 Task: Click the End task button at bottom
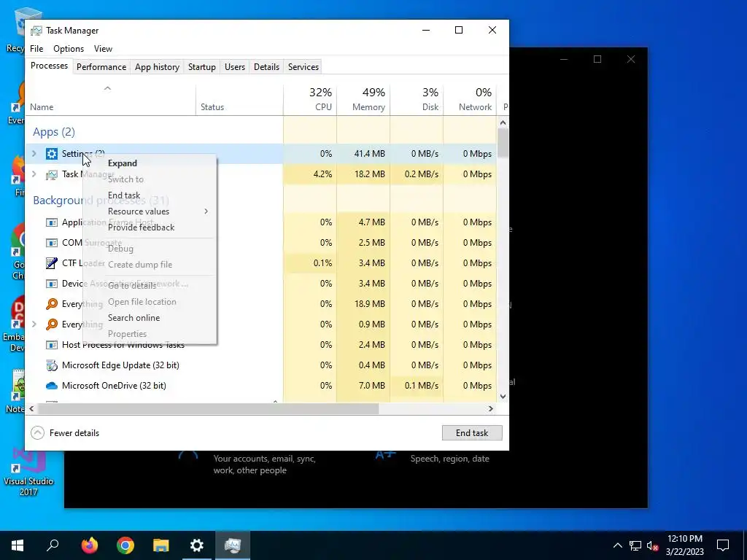[x=472, y=433]
